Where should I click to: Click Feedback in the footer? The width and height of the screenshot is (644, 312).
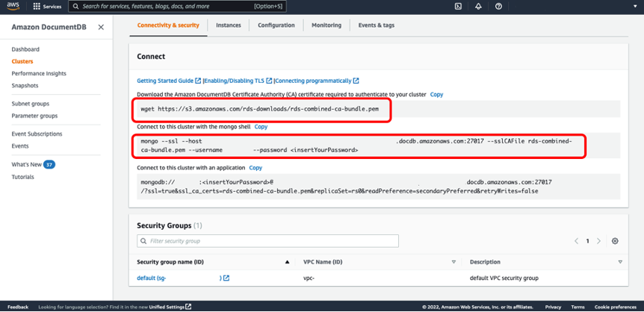coord(18,307)
